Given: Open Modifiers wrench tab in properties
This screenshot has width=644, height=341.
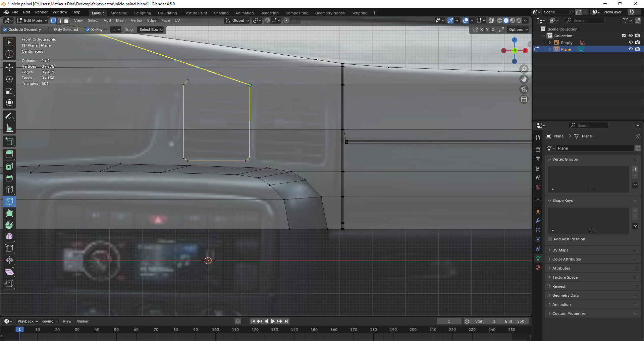Looking at the screenshot, I should (x=538, y=221).
